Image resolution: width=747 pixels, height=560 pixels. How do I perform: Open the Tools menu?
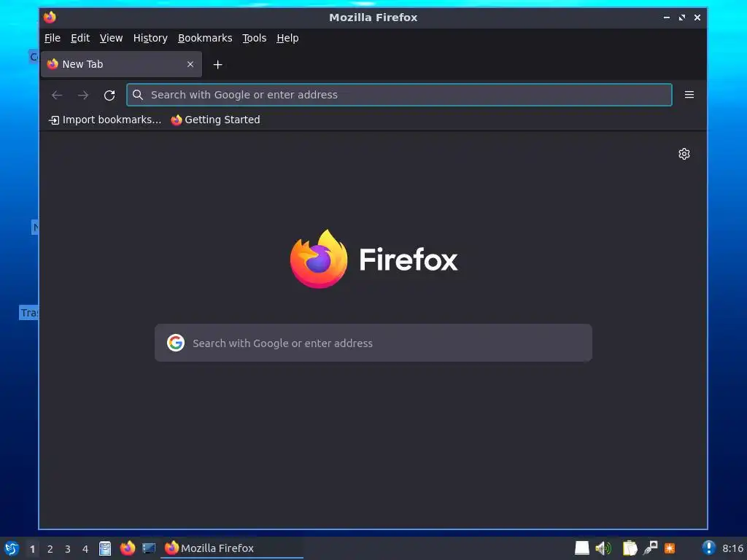254,38
